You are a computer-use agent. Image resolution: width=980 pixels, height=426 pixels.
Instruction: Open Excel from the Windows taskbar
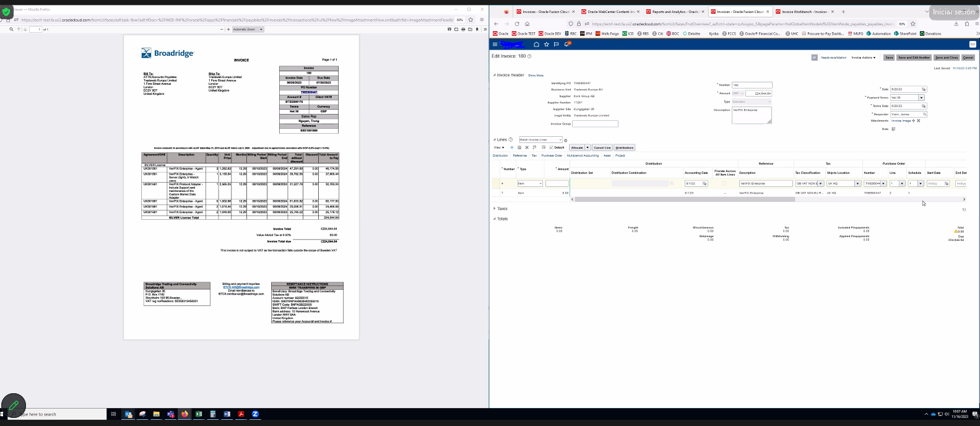199,414
